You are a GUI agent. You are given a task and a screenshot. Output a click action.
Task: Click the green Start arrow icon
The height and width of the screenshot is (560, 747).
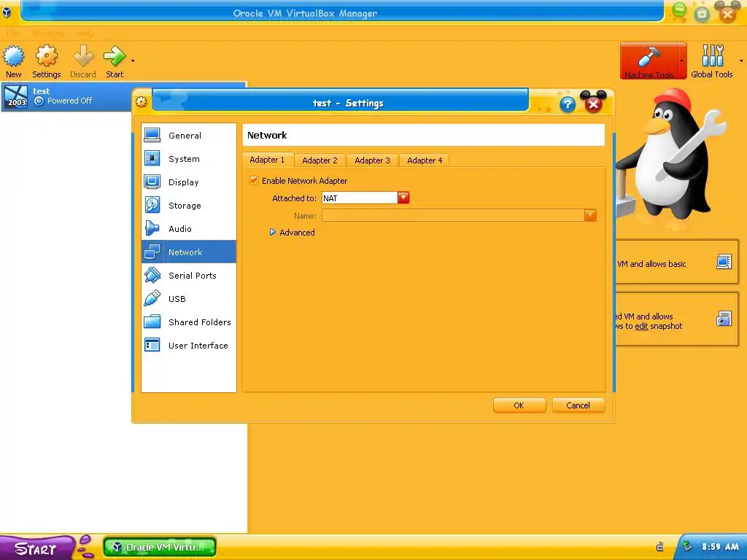(x=115, y=56)
